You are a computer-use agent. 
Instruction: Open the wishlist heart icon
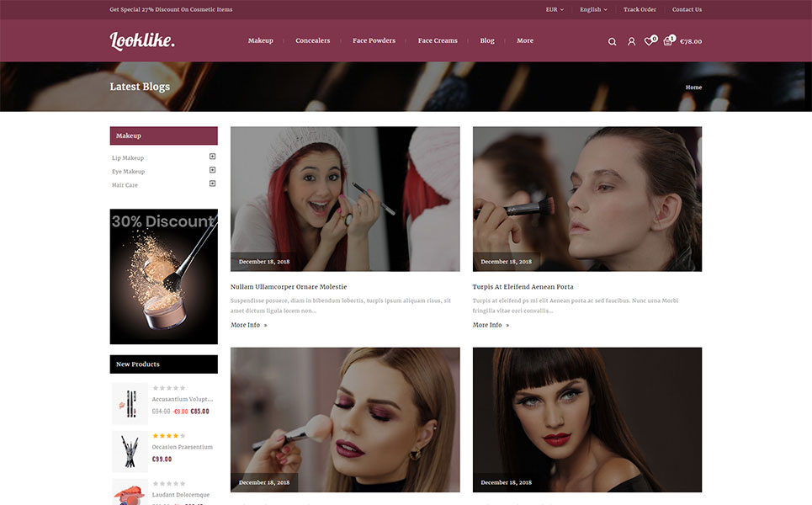650,40
